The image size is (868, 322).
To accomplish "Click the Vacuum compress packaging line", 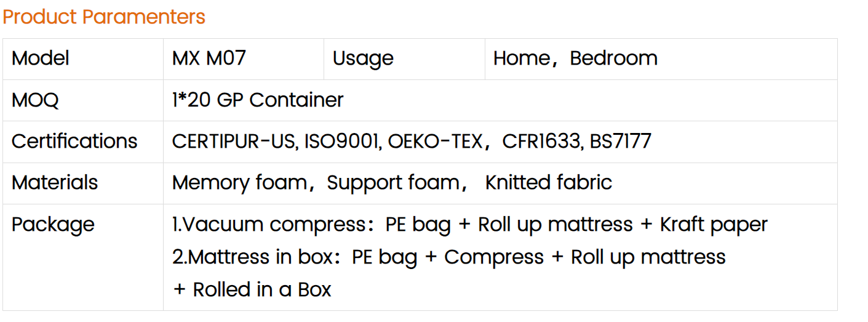I will [470, 225].
